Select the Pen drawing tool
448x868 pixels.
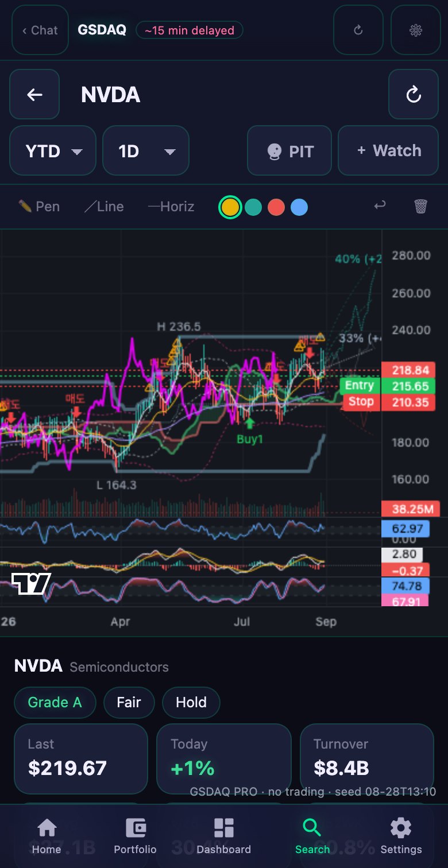[39, 207]
